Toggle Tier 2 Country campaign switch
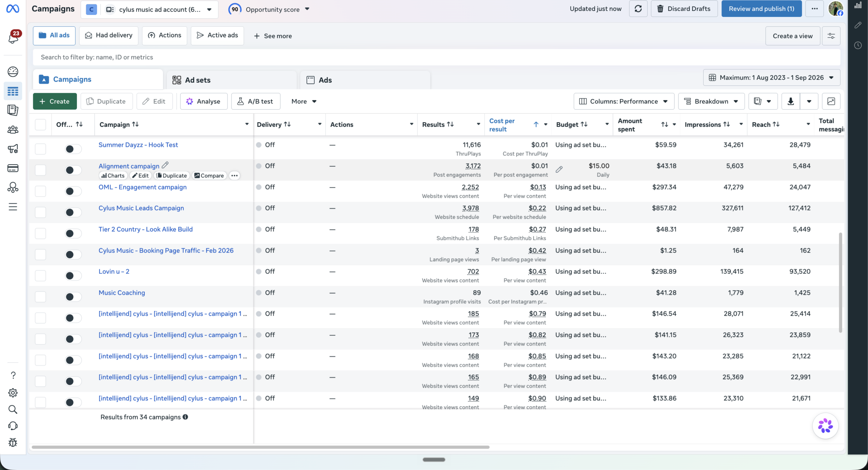Viewport: 868px width, 470px height. (73, 233)
